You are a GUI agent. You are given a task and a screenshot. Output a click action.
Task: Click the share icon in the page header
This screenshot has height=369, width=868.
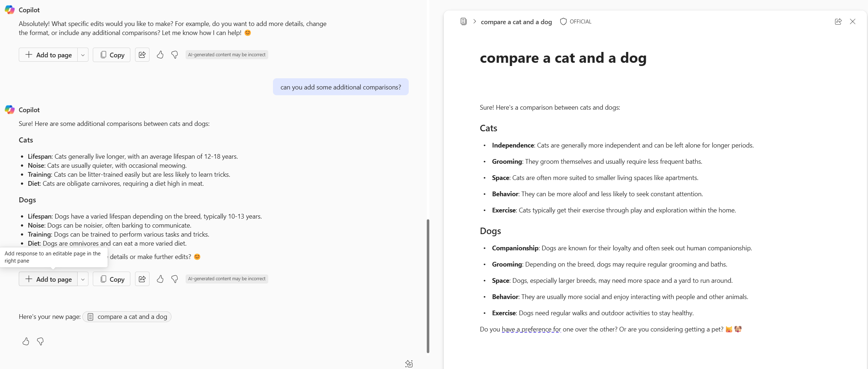pyautogui.click(x=838, y=22)
